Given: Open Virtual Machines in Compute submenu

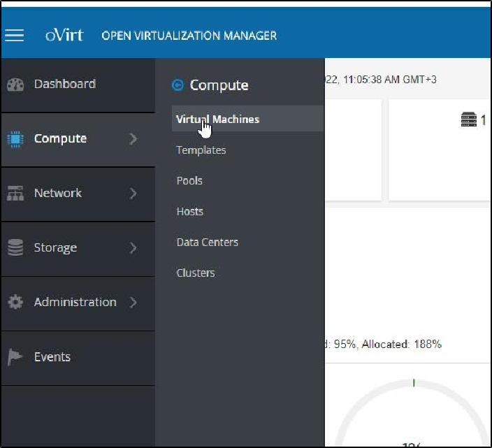Looking at the screenshot, I should click(x=217, y=120).
